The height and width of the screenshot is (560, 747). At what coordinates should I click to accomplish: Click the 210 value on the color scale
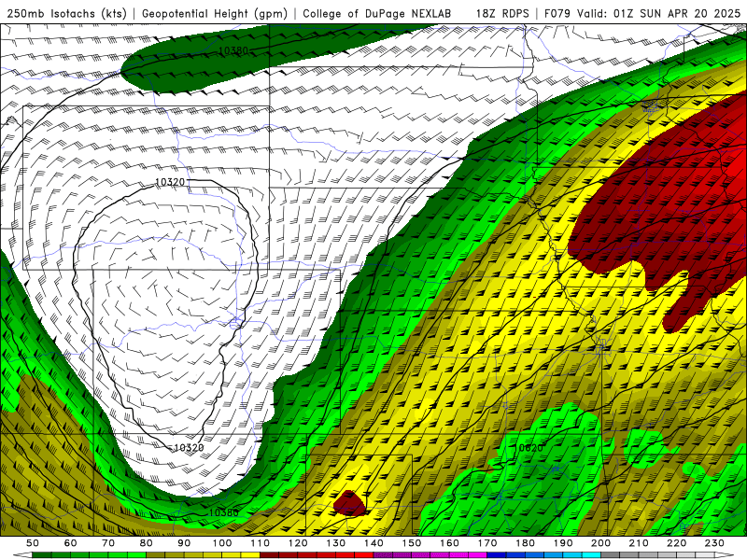pos(639,543)
